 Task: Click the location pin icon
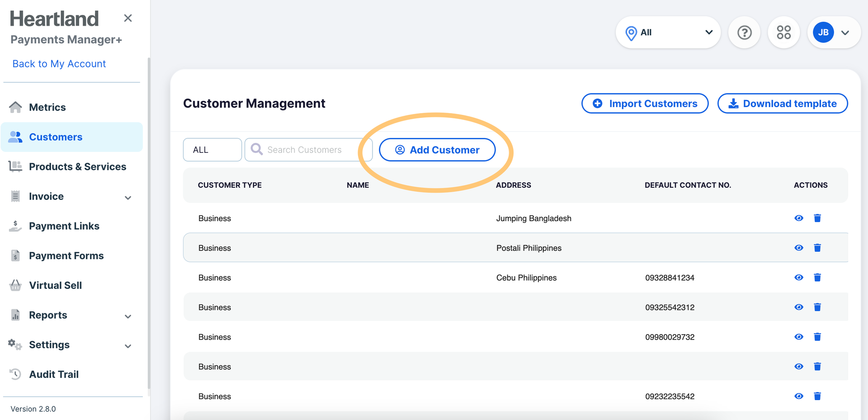point(631,33)
